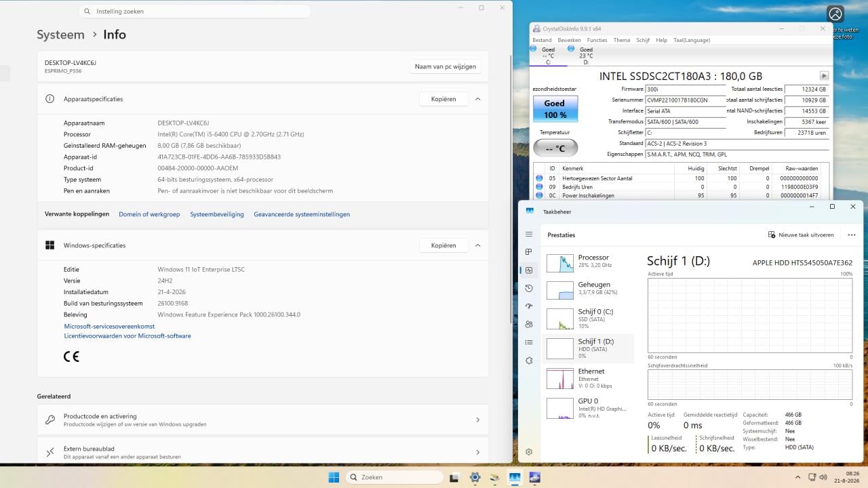This screenshot has width=868, height=488.
Task: Open CrystalDiskInfo icon in taskbar
Action: 494,477
